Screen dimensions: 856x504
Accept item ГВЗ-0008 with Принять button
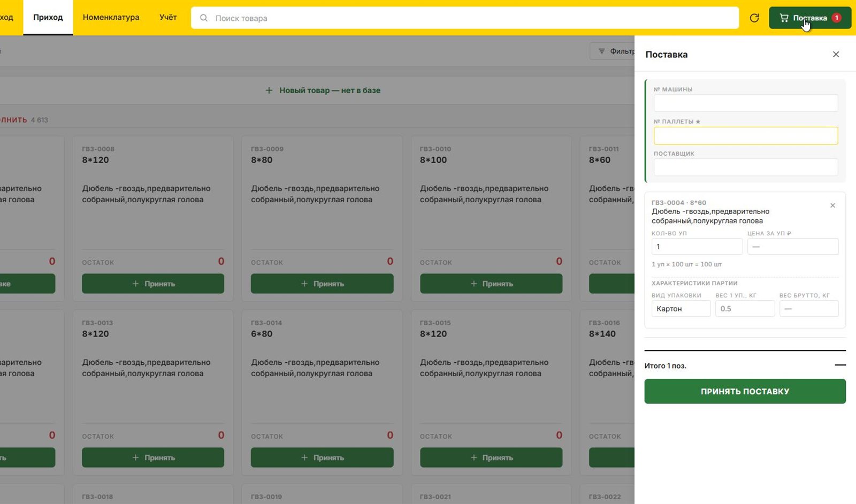(153, 284)
